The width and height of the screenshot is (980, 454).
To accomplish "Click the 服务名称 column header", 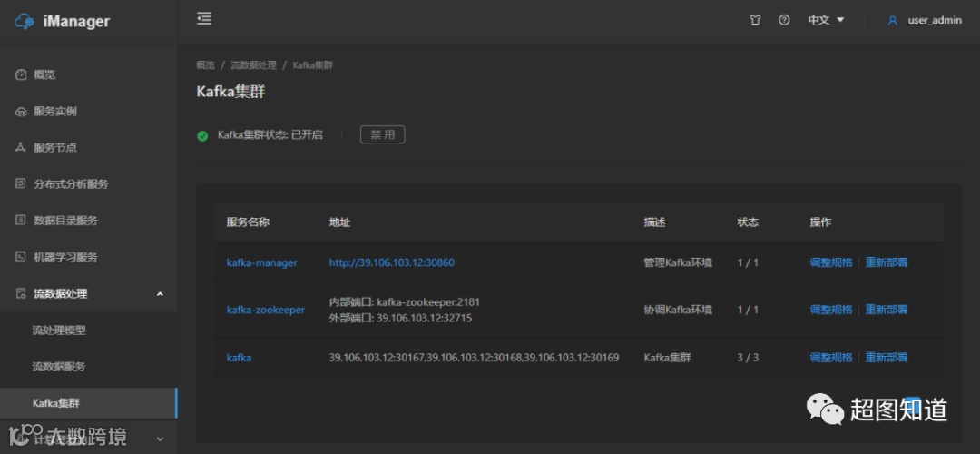I will (x=248, y=222).
